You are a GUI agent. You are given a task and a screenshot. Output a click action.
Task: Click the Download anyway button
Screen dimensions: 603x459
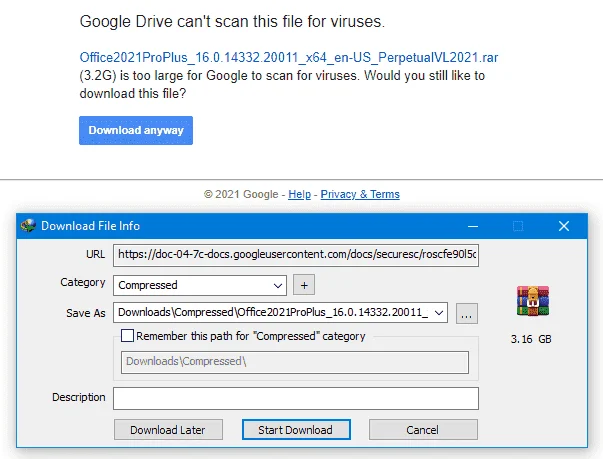(x=136, y=130)
